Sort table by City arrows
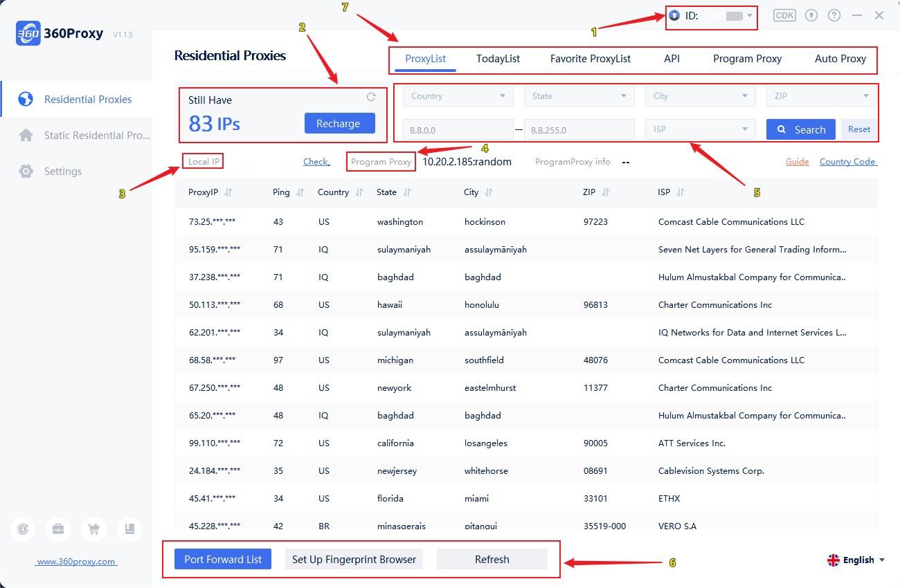This screenshot has height=588, width=900. point(489,192)
